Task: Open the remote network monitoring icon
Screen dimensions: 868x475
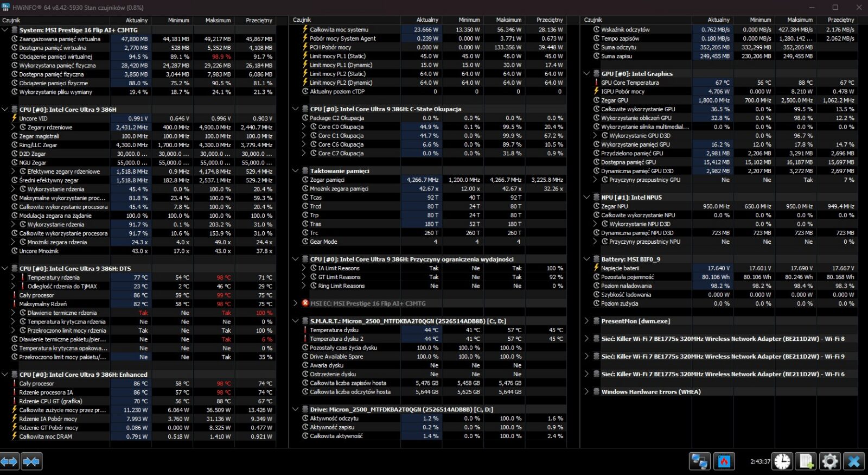Action: click(x=700, y=461)
